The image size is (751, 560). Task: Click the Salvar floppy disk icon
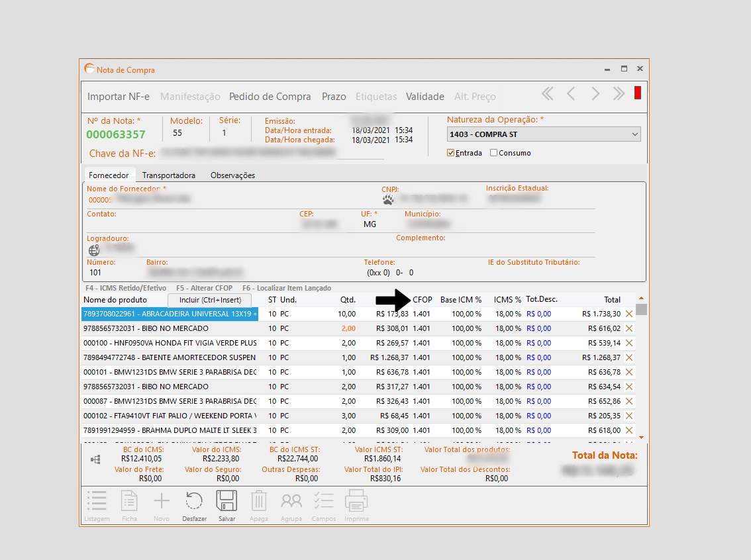[226, 502]
